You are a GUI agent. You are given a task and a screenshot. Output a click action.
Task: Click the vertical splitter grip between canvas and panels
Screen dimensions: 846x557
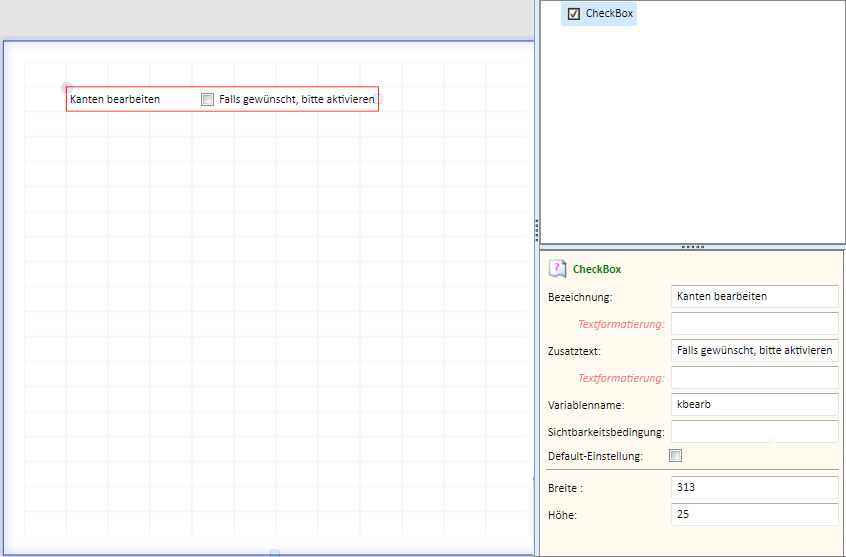pos(536,230)
